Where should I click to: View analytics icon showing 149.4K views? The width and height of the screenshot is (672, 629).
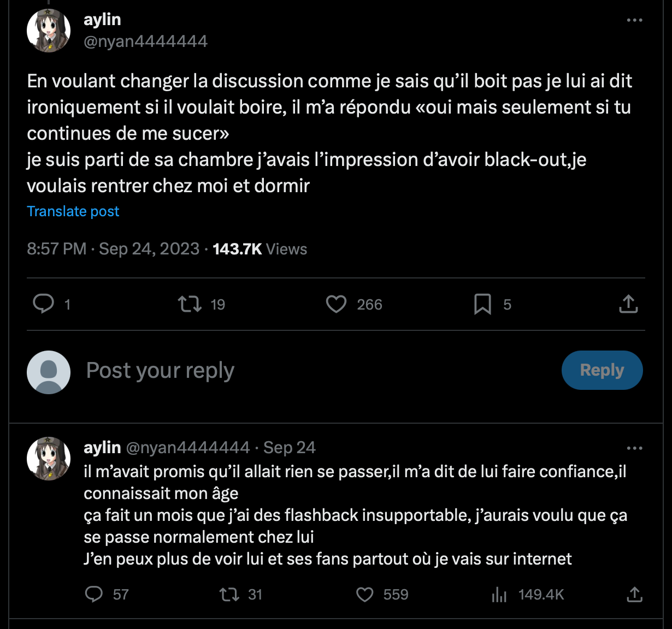[x=499, y=594]
